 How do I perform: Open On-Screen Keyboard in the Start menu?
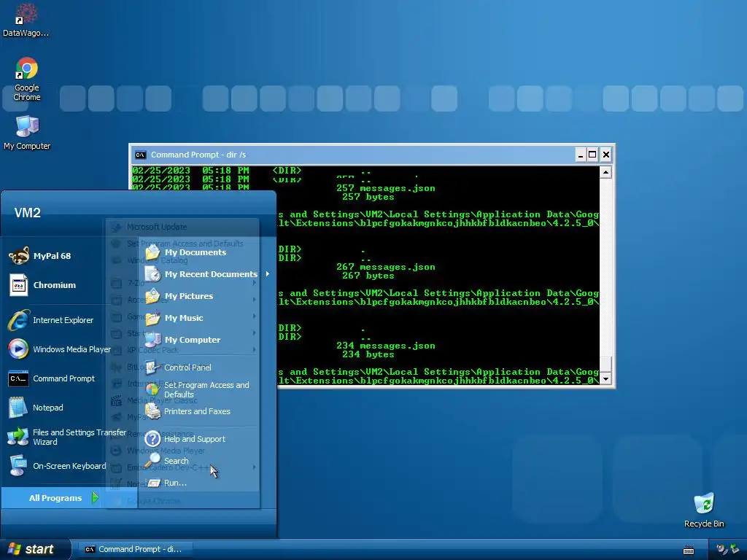click(x=57, y=466)
